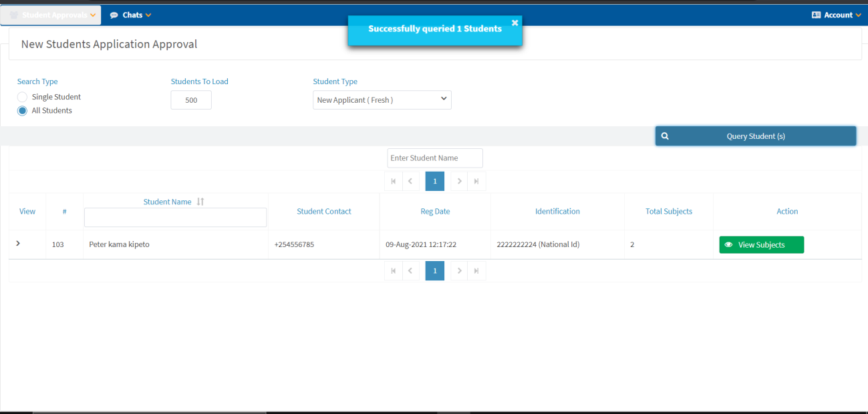Go to last page in bottom pagination
Viewport: 868px width, 414px height.
coord(476,270)
